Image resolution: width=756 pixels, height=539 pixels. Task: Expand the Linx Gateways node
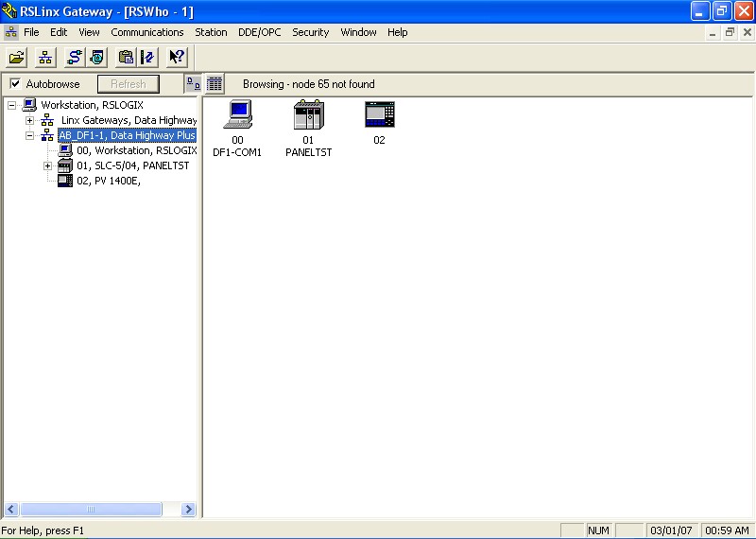(29, 120)
